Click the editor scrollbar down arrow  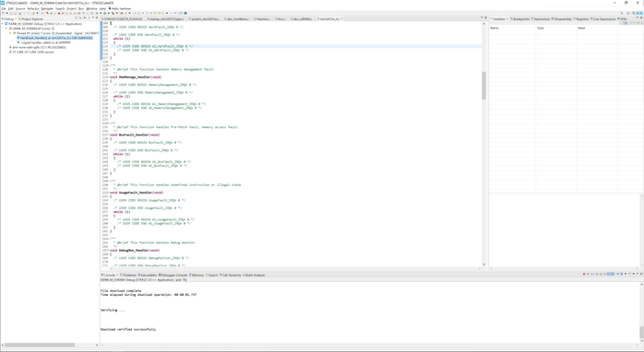coord(483,264)
